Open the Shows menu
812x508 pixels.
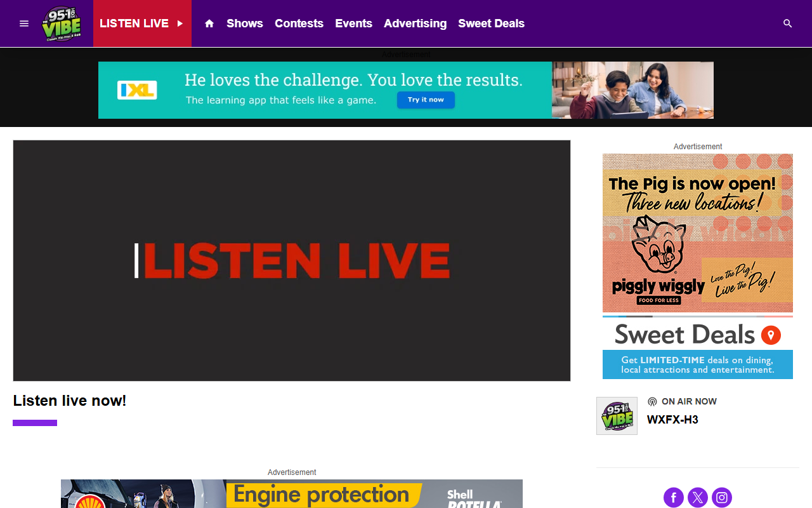[245, 23]
